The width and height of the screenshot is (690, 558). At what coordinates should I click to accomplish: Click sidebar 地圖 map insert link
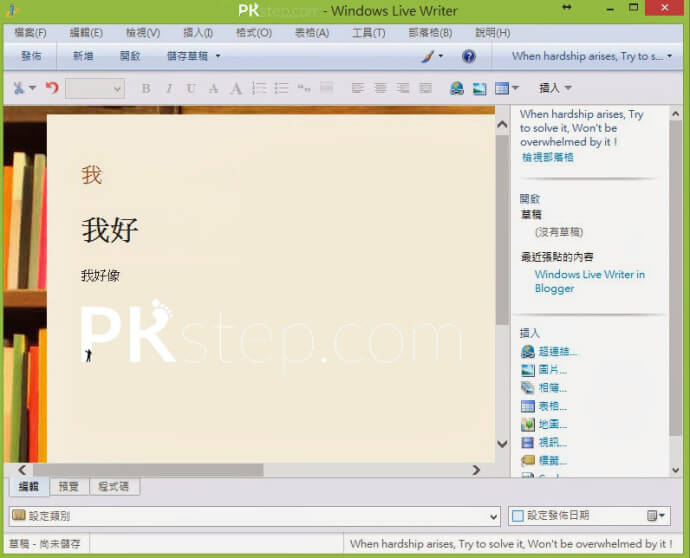pyautogui.click(x=552, y=424)
